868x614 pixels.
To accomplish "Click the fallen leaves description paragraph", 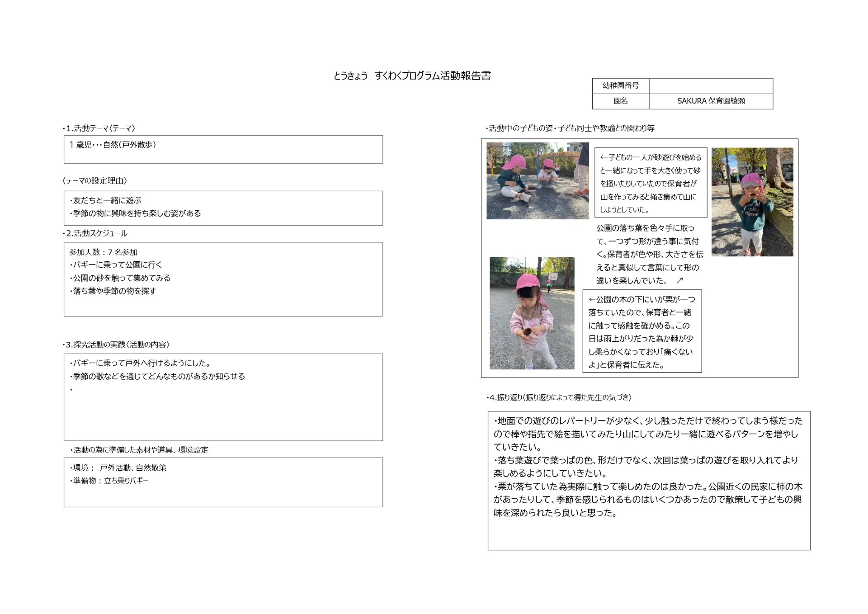I will (x=649, y=254).
